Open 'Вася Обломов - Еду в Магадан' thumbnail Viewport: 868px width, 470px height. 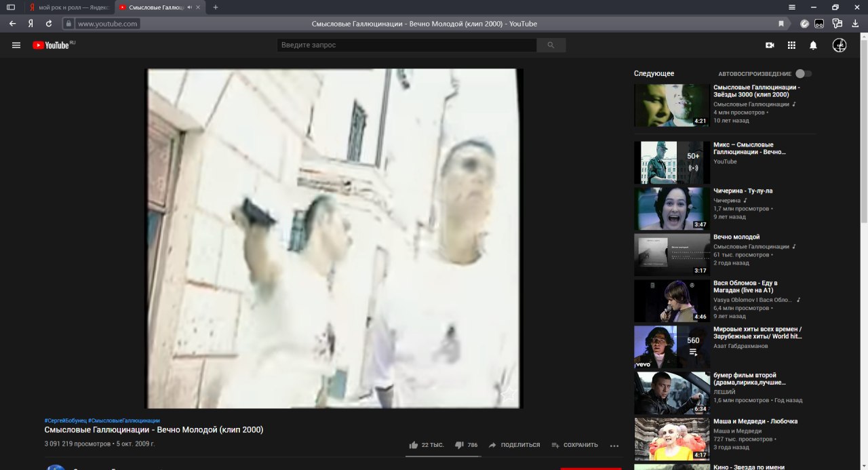(671, 300)
